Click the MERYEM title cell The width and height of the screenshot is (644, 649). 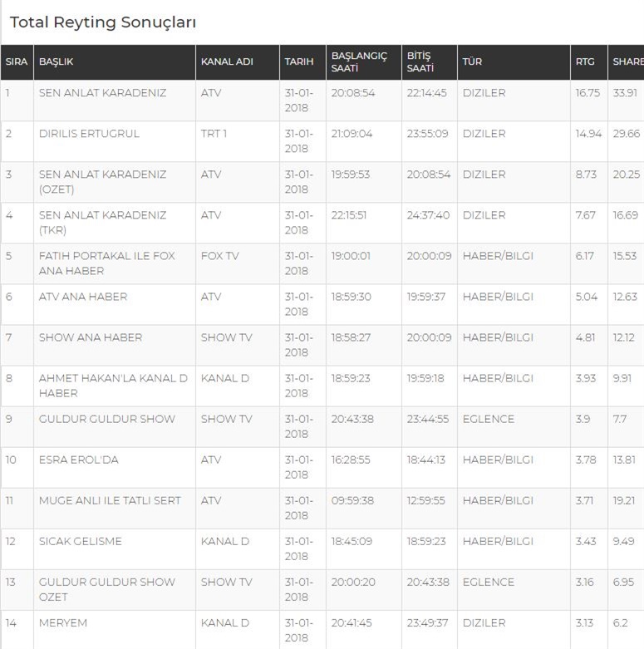pyautogui.click(x=63, y=623)
